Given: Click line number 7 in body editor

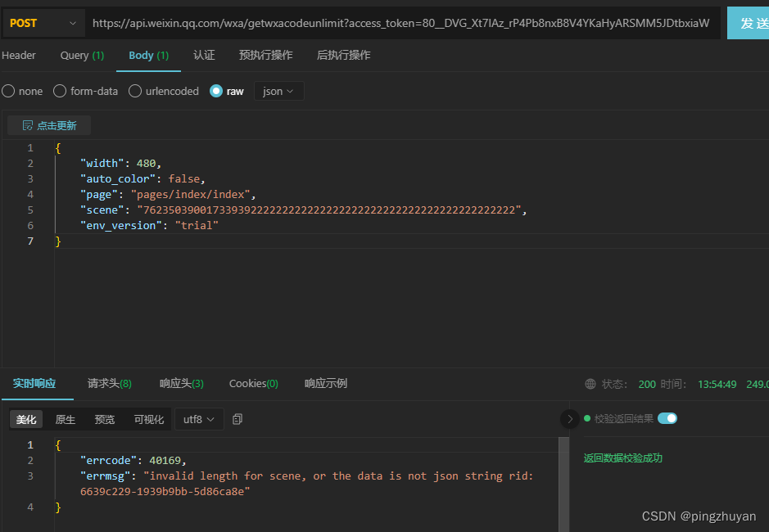Looking at the screenshot, I should [x=30, y=241].
